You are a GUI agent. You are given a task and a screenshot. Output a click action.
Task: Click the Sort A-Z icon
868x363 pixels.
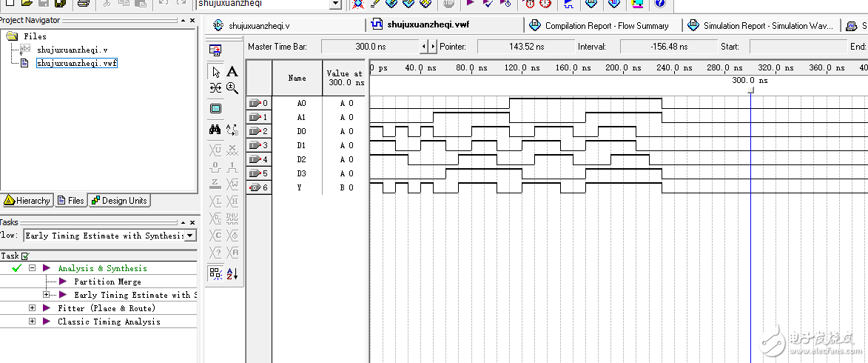[232, 273]
